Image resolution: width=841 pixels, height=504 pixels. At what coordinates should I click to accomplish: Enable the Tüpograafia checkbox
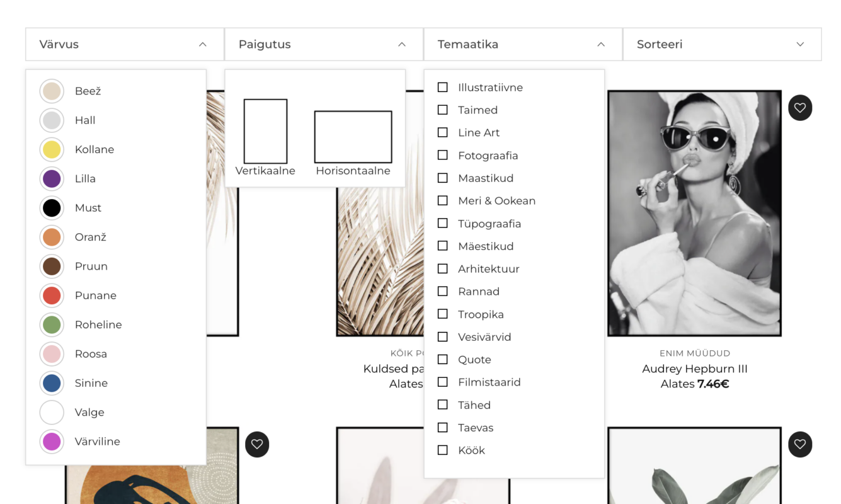pyautogui.click(x=443, y=223)
